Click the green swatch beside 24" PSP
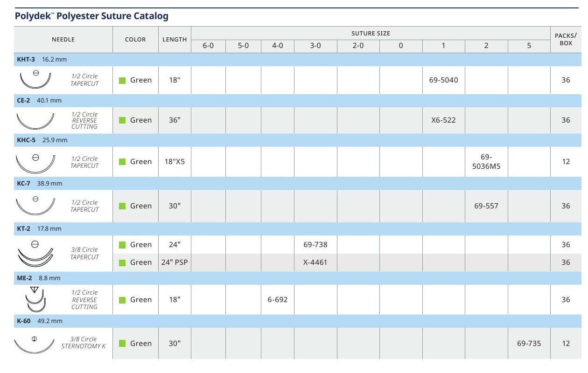The image size is (588, 373). [122, 262]
